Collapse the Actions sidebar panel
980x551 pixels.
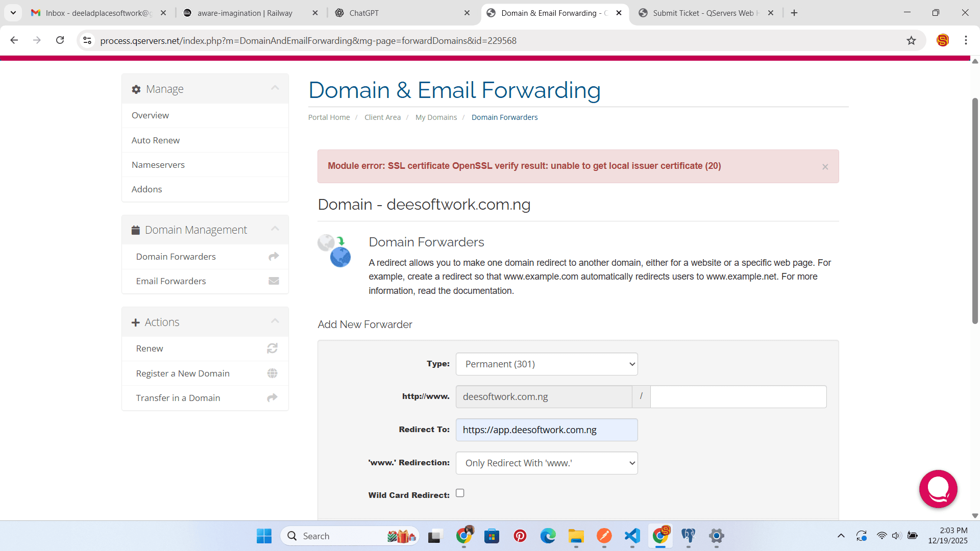tap(275, 321)
